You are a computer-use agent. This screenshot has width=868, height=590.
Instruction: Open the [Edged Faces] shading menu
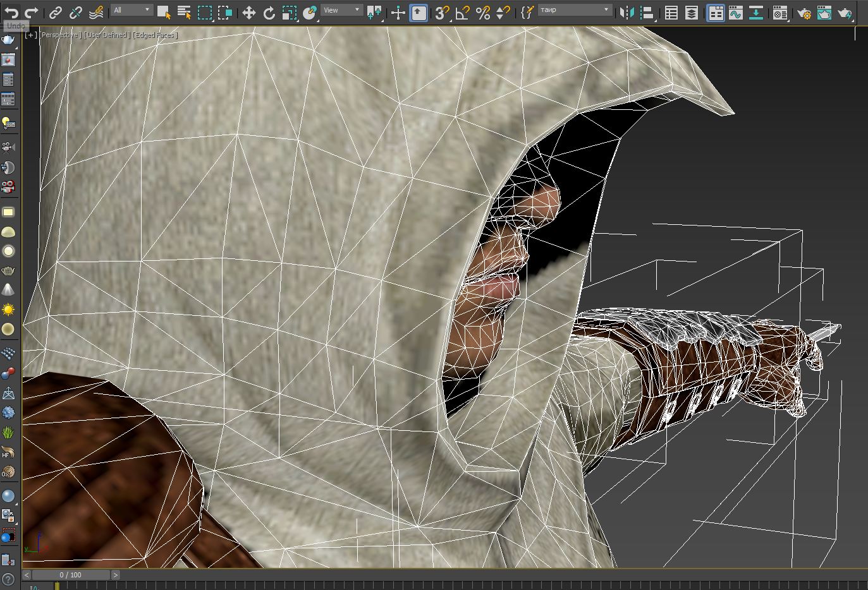tap(156, 35)
